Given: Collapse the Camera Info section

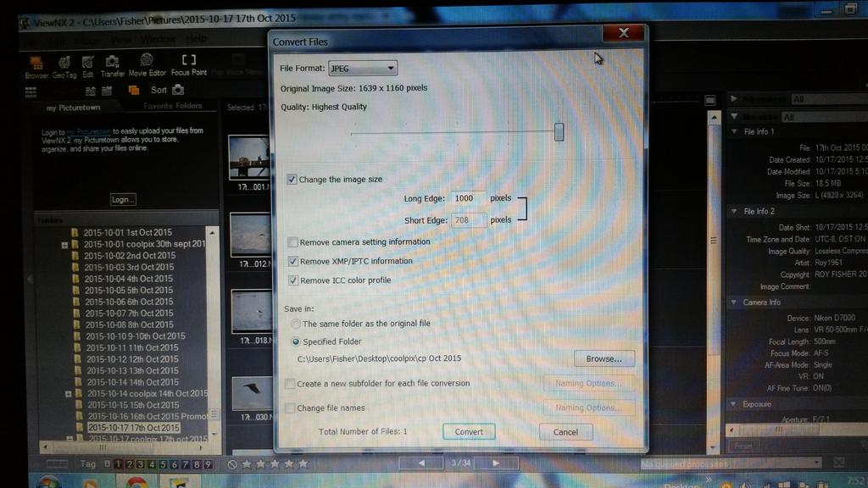Looking at the screenshot, I should coord(734,302).
